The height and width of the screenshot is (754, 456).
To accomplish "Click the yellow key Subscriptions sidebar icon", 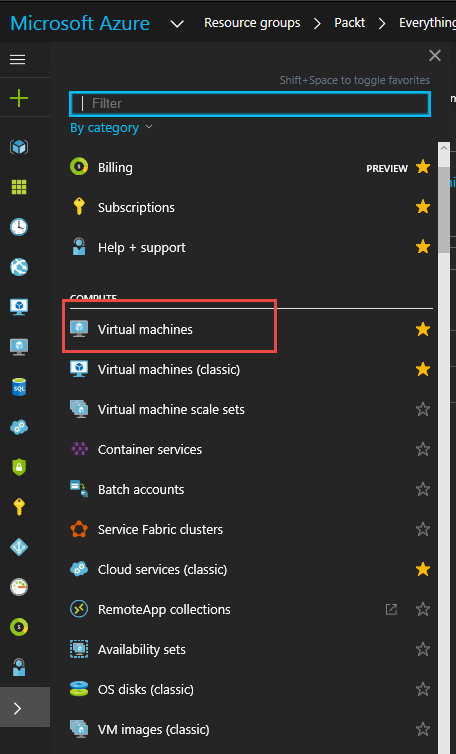I will tap(19, 507).
